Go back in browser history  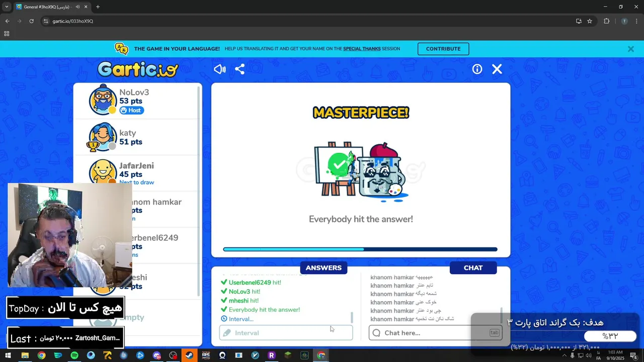coord(7,21)
